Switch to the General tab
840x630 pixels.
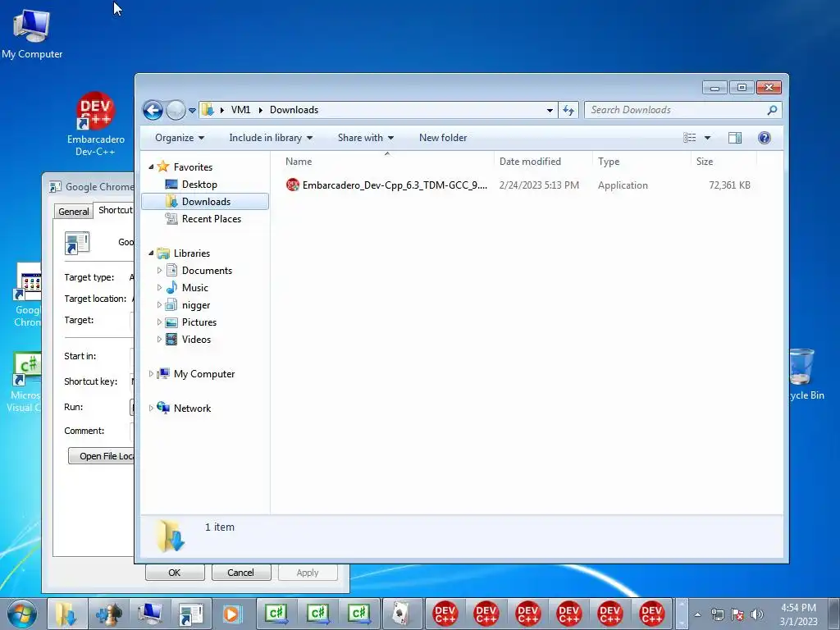pyautogui.click(x=73, y=212)
